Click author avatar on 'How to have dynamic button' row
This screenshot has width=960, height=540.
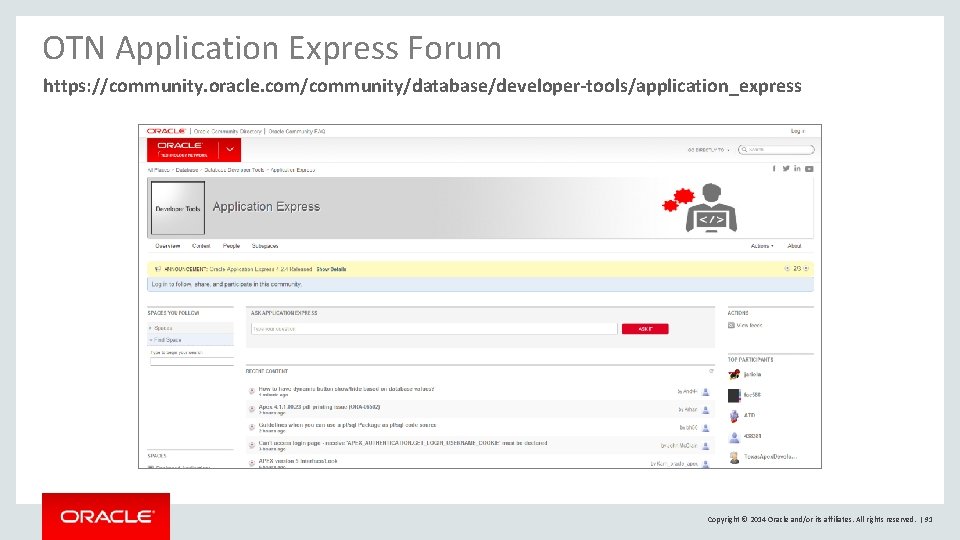[x=705, y=392]
